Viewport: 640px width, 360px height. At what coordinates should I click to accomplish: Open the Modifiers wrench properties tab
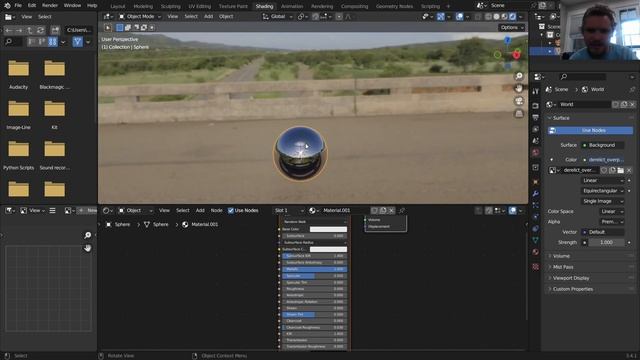pyautogui.click(x=536, y=193)
